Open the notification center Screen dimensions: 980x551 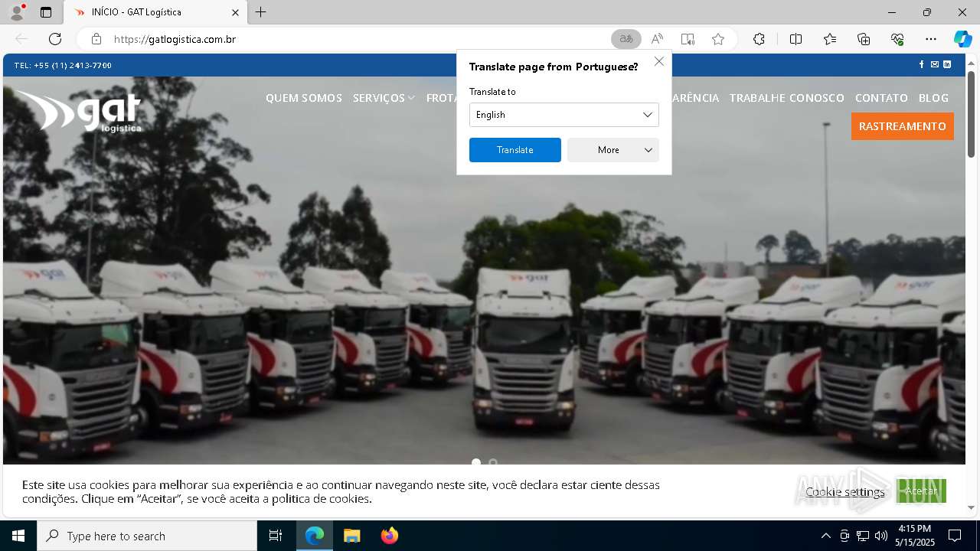pos(955,536)
